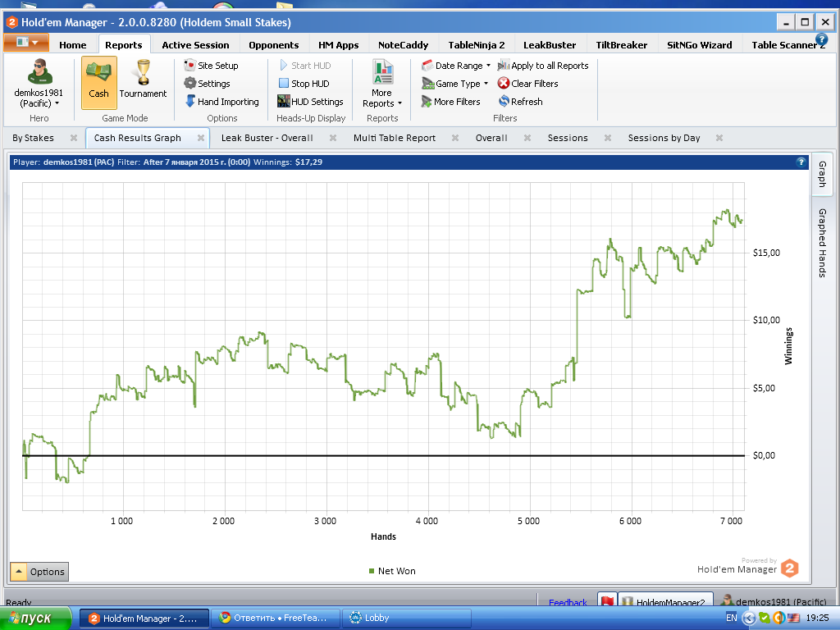
Task: Click the greyed Start HUD button
Action: (x=305, y=66)
